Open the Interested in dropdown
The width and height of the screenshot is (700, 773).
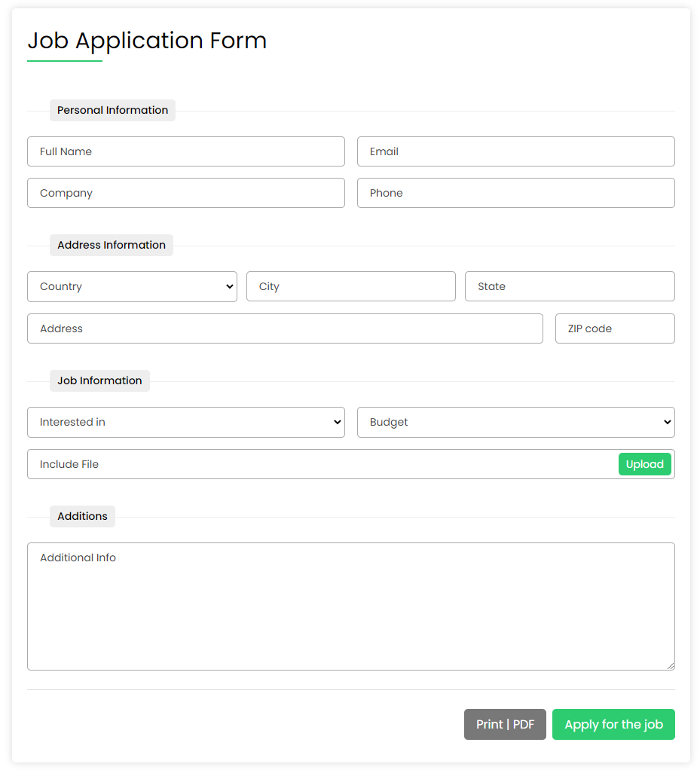(185, 422)
